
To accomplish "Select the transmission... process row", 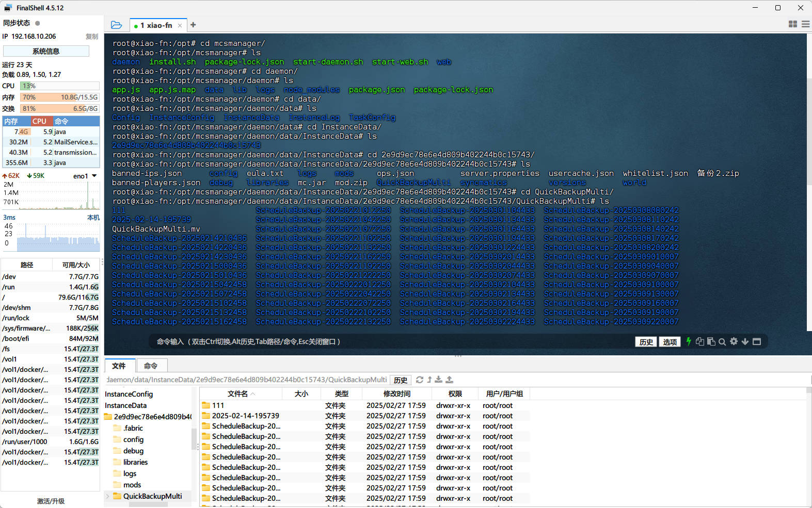I will [51, 152].
